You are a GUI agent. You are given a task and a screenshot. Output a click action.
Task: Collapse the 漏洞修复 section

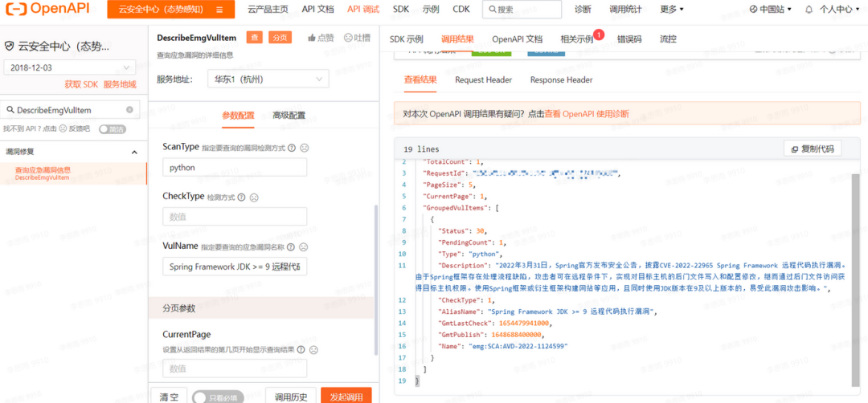tap(134, 152)
